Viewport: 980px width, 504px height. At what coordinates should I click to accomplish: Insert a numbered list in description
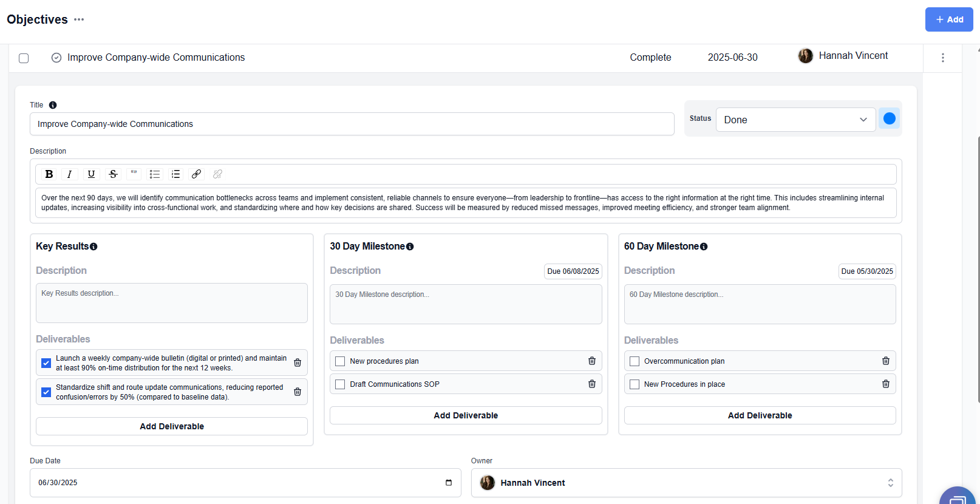click(x=175, y=174)
